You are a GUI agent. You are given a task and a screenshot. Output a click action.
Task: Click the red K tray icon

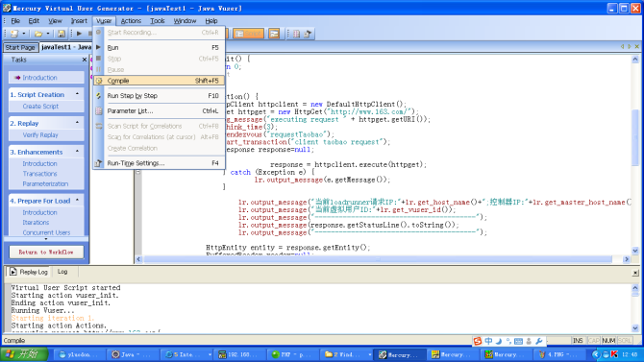coord(614,354)
